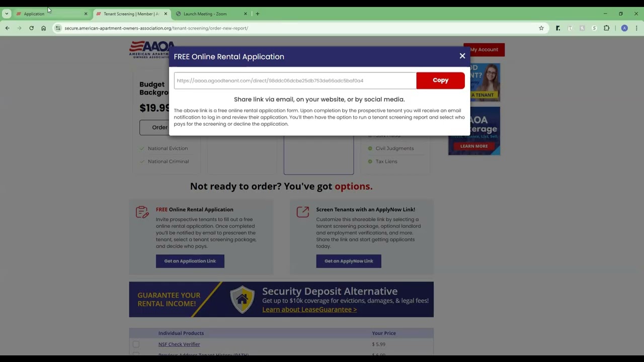Close the Free Online Rental Application popup
Image resolution: width=644 pixels, height=362 pixels.
462,56
